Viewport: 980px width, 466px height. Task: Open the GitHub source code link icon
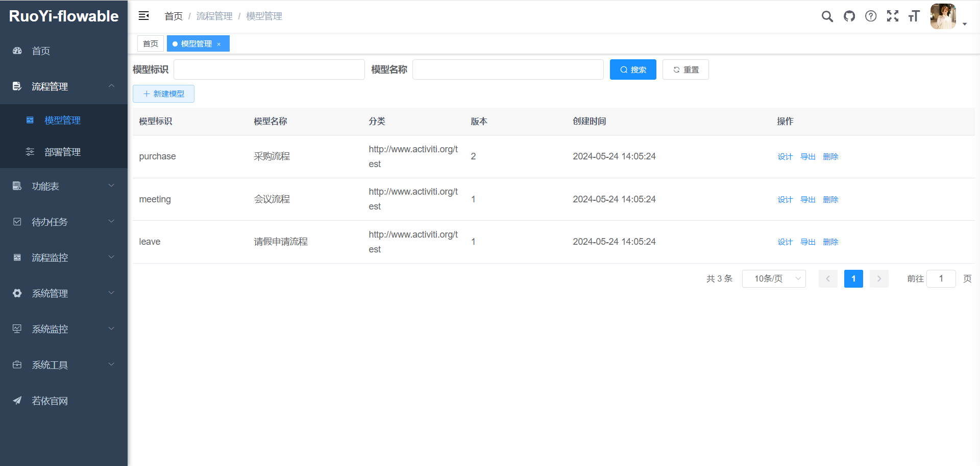tap(849, 16)
